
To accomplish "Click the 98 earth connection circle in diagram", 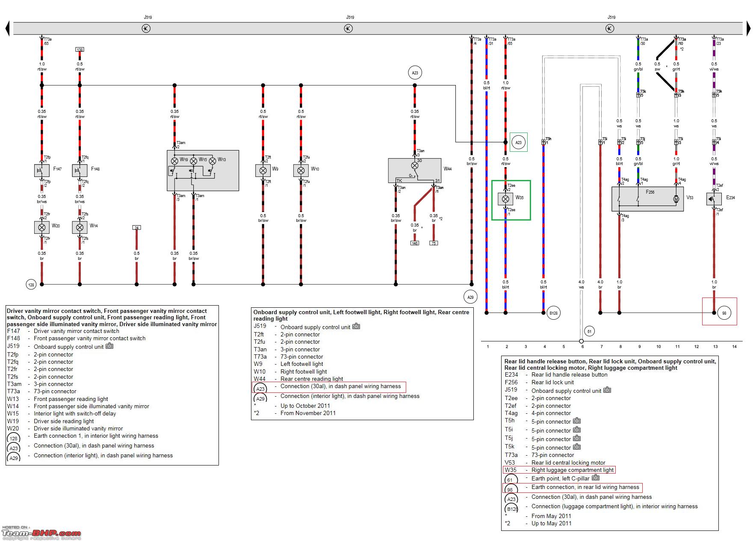I will pos(724,313).
